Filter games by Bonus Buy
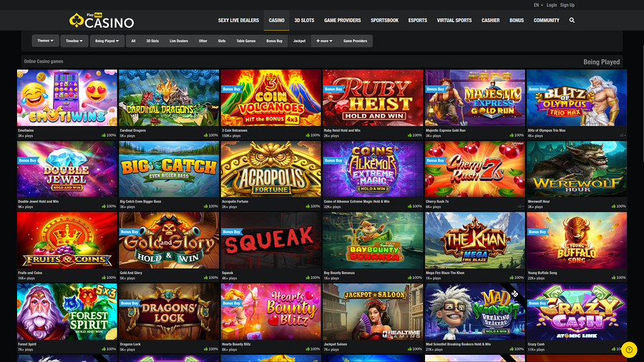The width and height of the screenshot is (644, 362). 274,41
